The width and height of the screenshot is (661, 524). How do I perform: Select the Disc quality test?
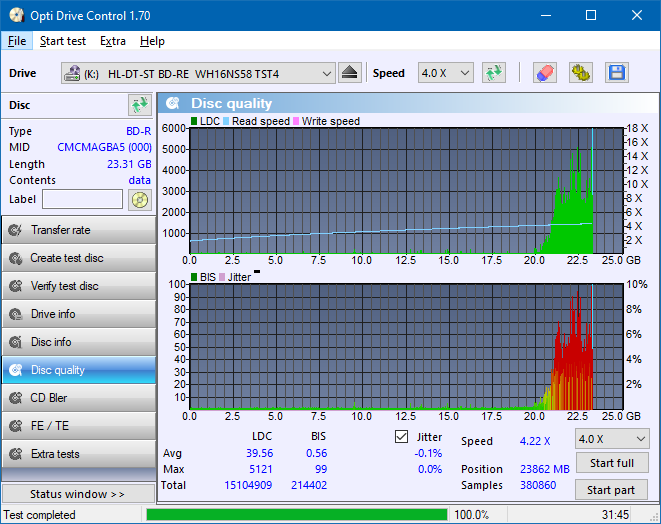coord(79,370)
